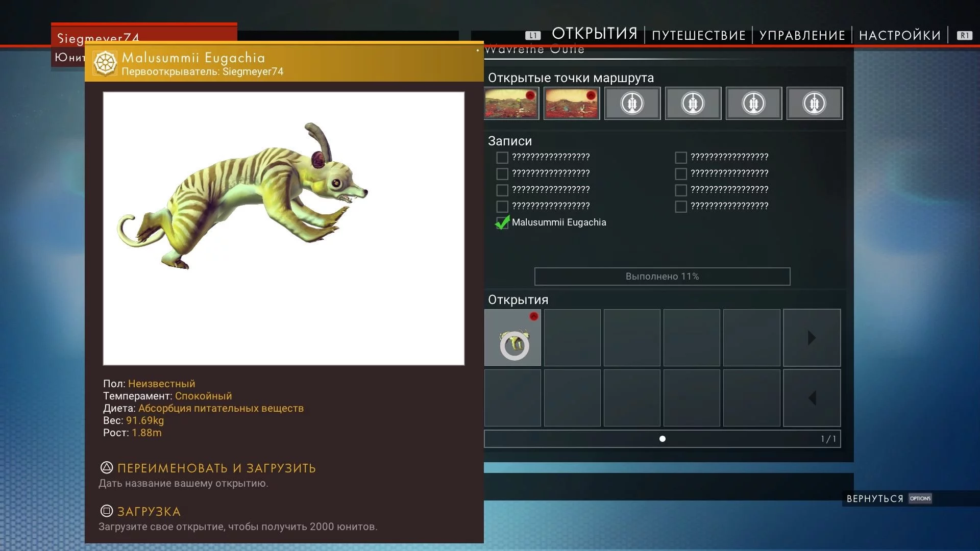This screenshot has height=551, width=980.
Task: Open the НАСТРОЙКИ tab
Action: (x=900, y=35)
